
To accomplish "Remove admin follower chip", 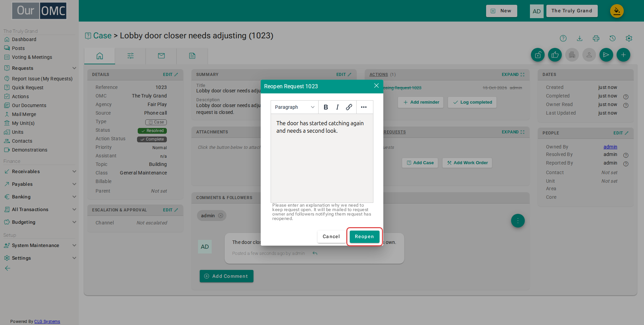I will 221,216.
